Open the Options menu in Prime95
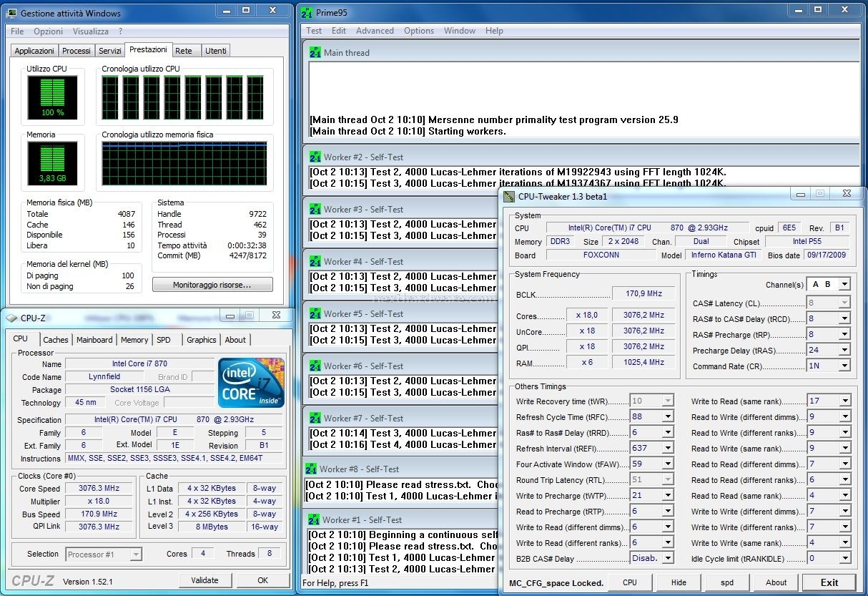The height and width of the screenshot is (596, 868). point(419,31)
